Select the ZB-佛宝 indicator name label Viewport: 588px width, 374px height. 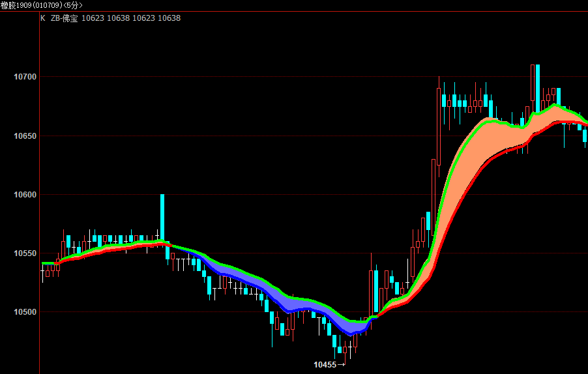[x=64, y=18]
